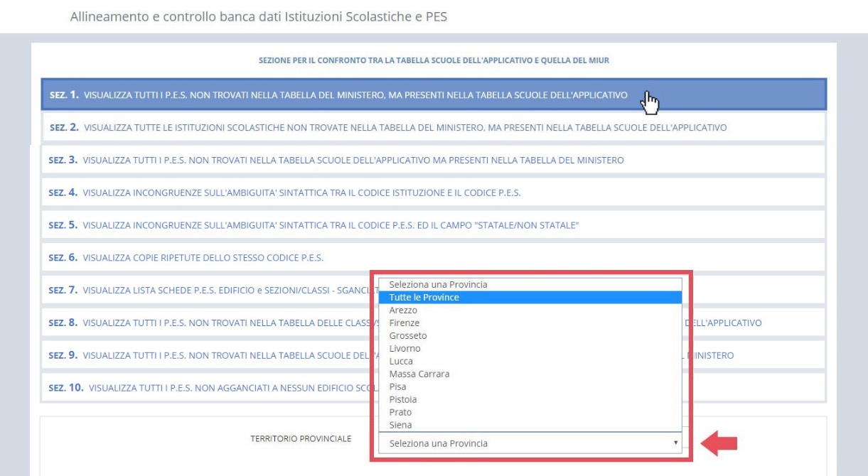Image resolution: width=868 pixels, height=476 pixels.
Task: Select Arezzo from province list
Action: tap(530, 310)
